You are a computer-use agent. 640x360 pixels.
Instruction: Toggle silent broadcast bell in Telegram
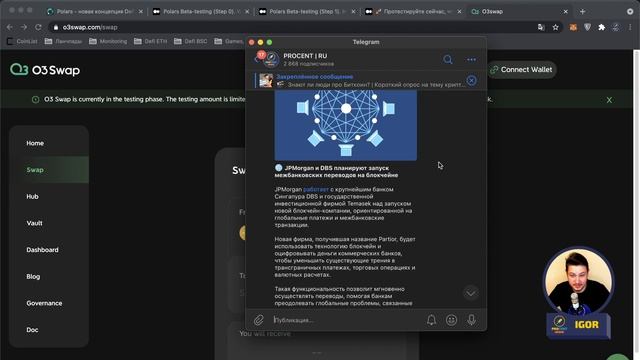431,320
